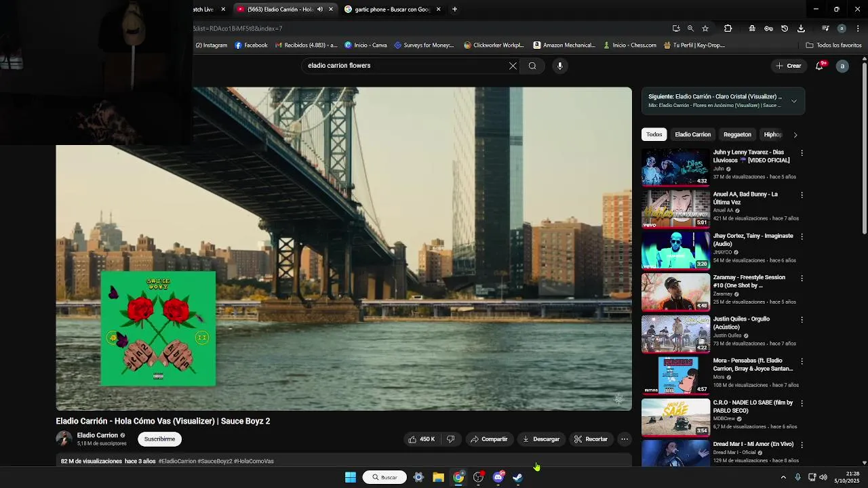Open Discord from the taskbar
Image resolution: width=868 pixels, height=488 pixels.
[498, 477]
